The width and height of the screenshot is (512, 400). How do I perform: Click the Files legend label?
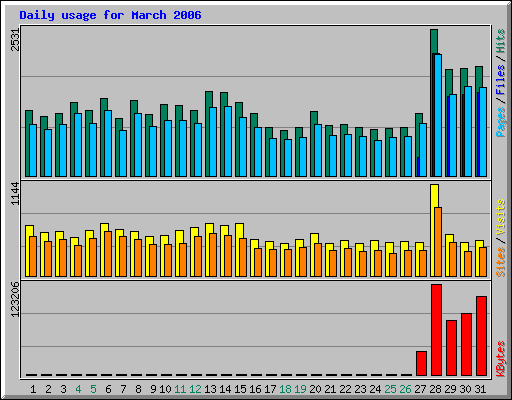pyautogui.click(x=500, y=80)
